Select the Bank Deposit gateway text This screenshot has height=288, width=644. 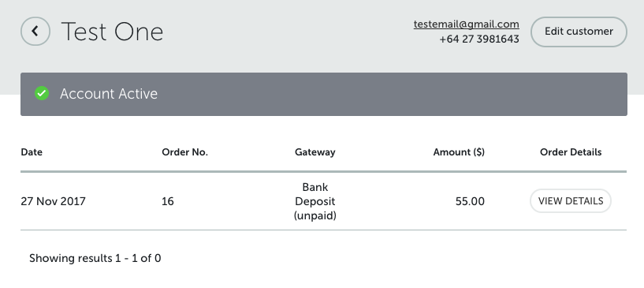click(x=315, y=194)
